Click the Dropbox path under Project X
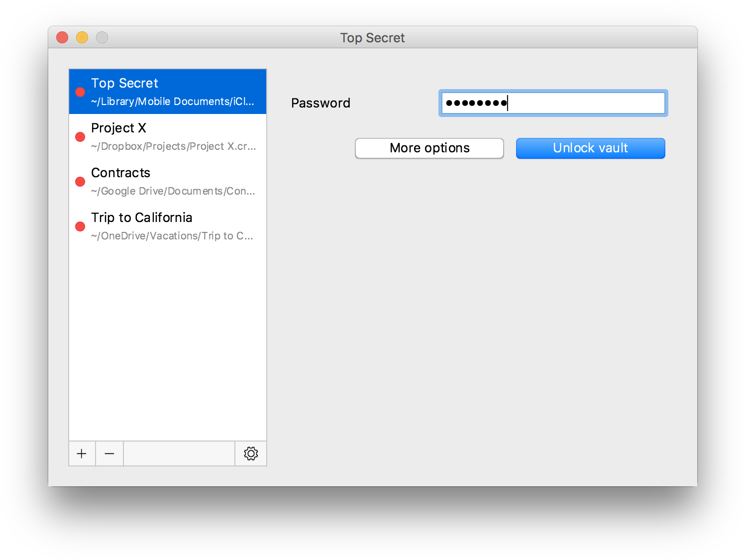 (173, 146)
